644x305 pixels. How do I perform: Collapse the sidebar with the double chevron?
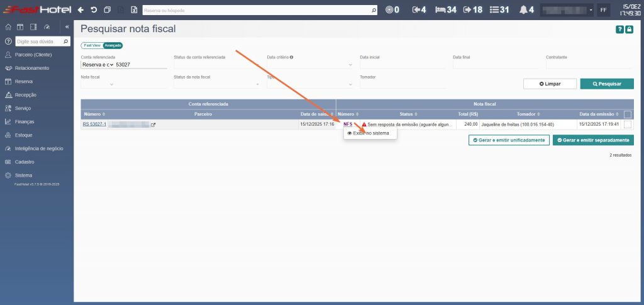(x=67, y=27)
